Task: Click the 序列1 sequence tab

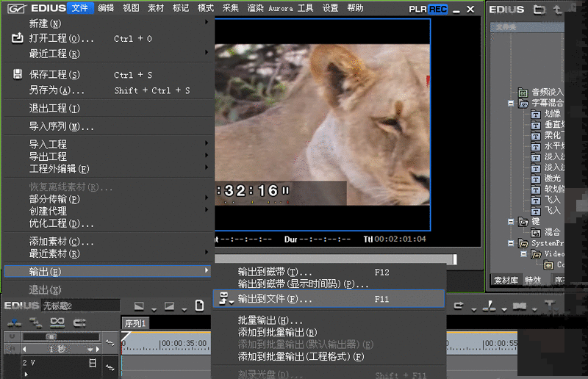Action: pyautogui.click(x=136, y=323)
